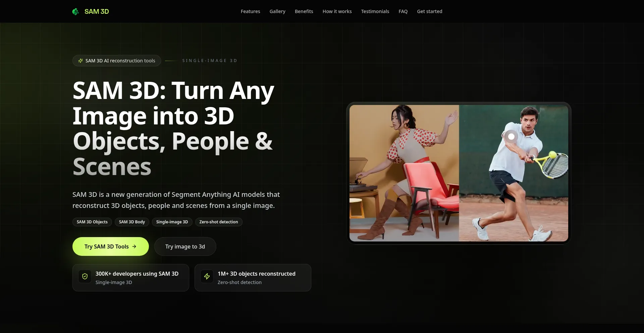
Task: Click the white circle marker on the tennis player
Action: 511,136
